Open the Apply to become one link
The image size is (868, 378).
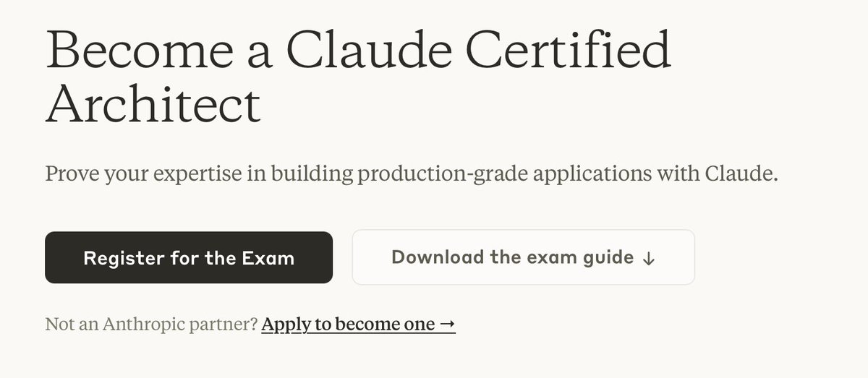[358, 325]
